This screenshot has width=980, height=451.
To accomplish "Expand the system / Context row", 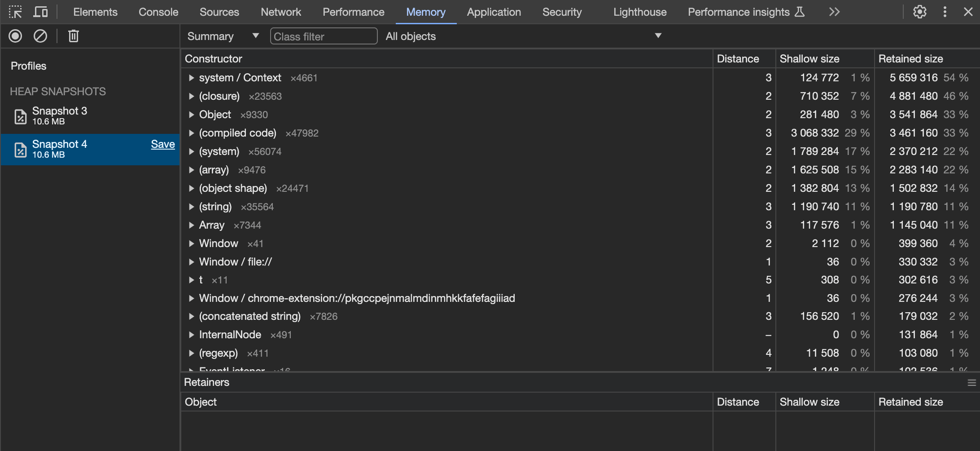I will (192, 78).
